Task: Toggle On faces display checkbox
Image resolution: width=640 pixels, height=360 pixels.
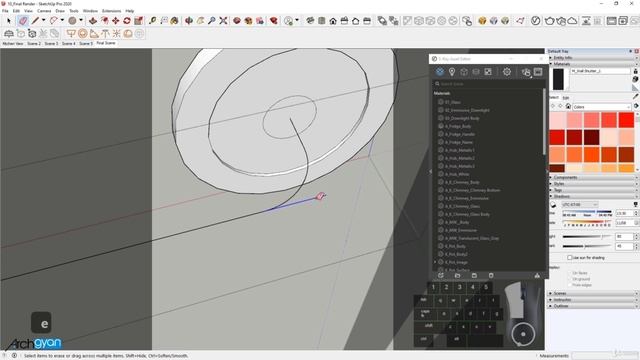Action: [x=570, y=273]
